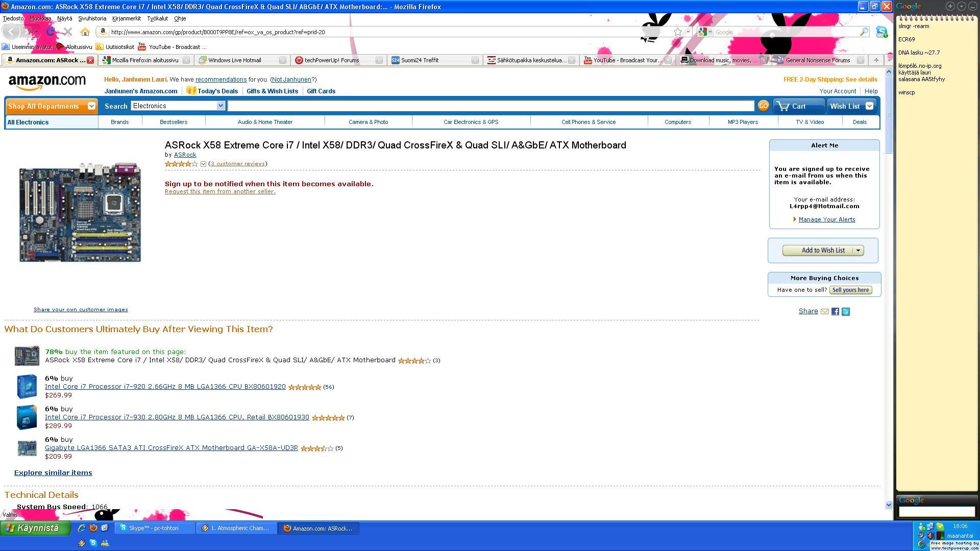Stop loading with the X stop icon
980x551 pixels.
click(x=67, y=32)
